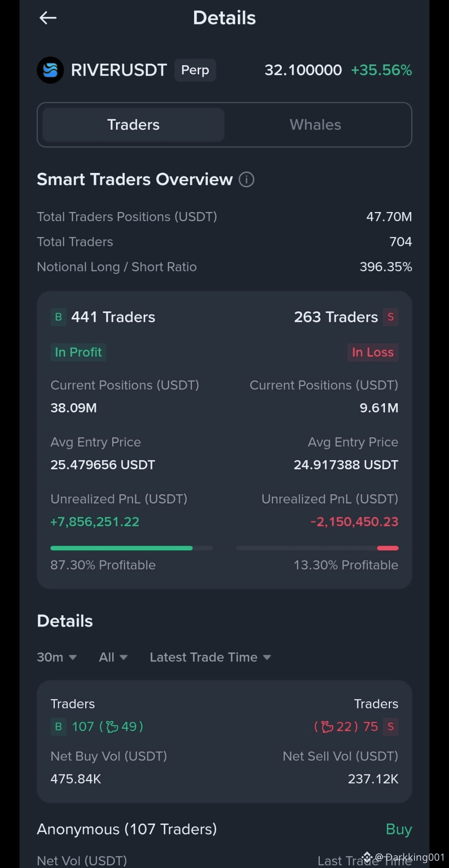Tap the S badge beside 75 traders
This screenshot has width=449, height=868.
pos(390,727)
